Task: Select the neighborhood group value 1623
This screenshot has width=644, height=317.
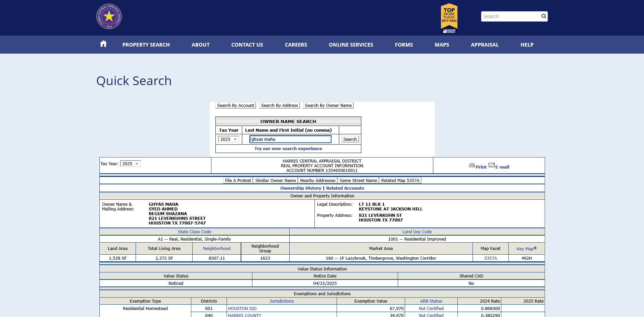Action: (265, 258)
